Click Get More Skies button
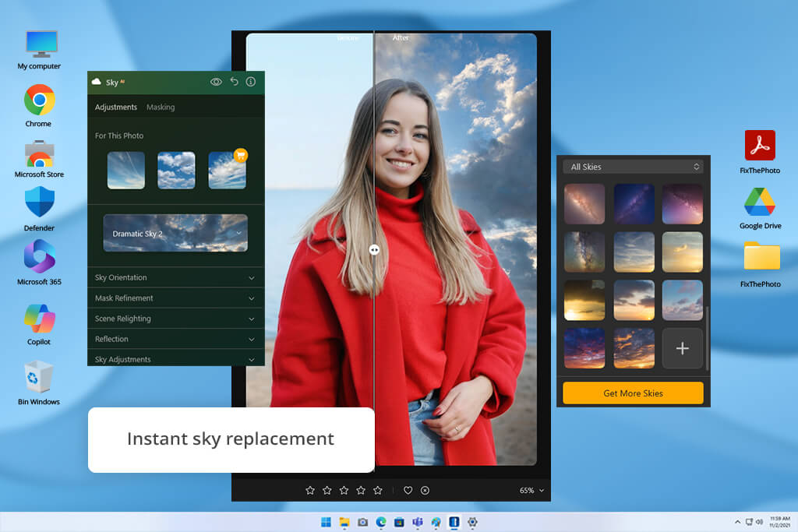Viewport: 798px width, 532px height. coord(633,393)
